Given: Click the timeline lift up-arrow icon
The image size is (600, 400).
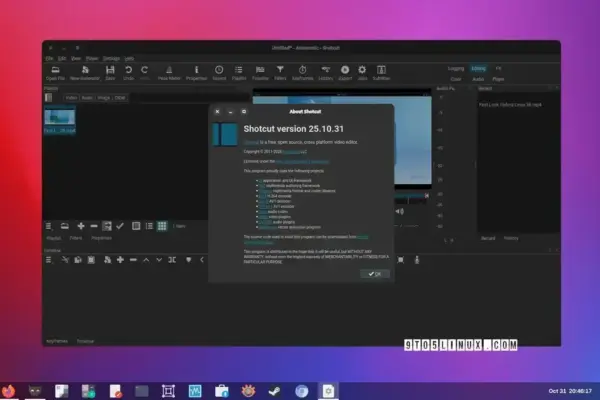Looking at the screenshot, I should tap(146, 260).
